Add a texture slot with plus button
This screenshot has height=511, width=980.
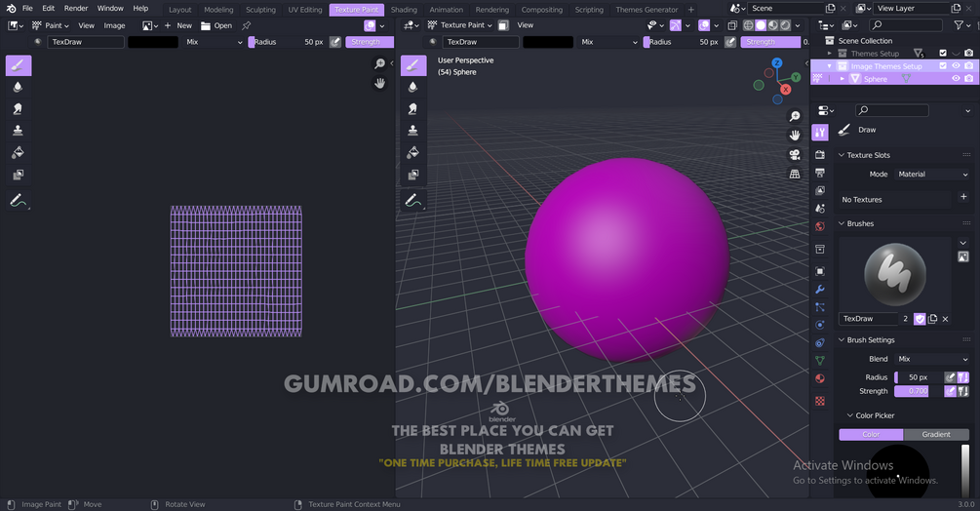(963, 196)
